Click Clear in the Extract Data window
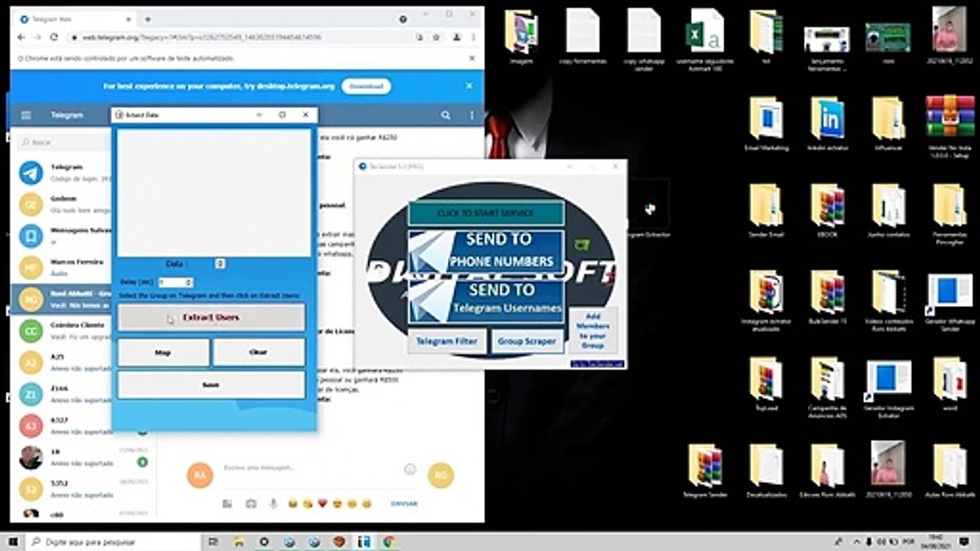The width and height of the screenshot is (980, 551). (x=259, y=353)
